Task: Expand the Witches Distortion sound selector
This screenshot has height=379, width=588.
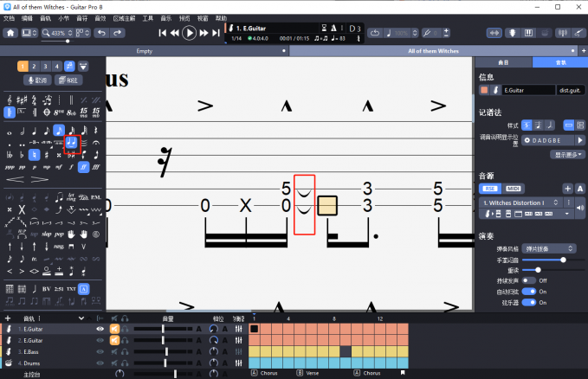Action: coord(555,202)
